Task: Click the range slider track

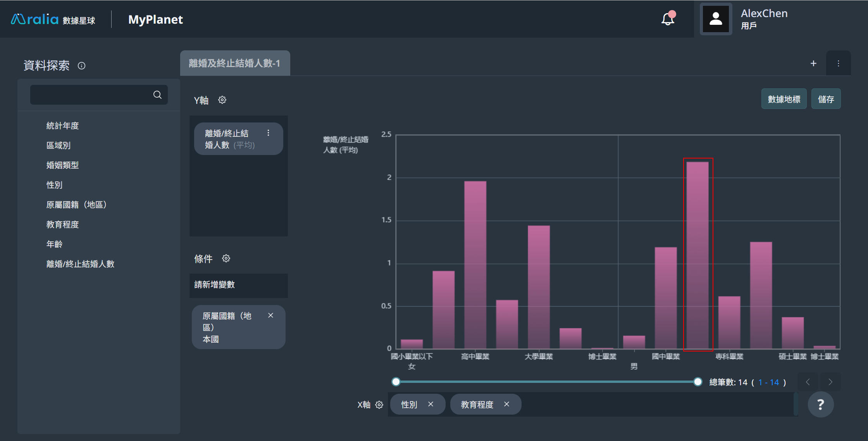Action: click(x=547, y=382)
